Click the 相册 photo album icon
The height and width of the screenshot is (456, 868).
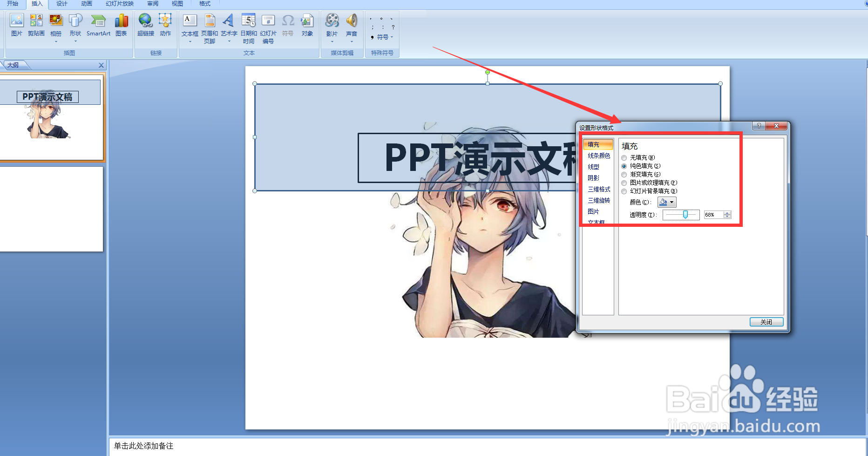[x=56, y=20]
